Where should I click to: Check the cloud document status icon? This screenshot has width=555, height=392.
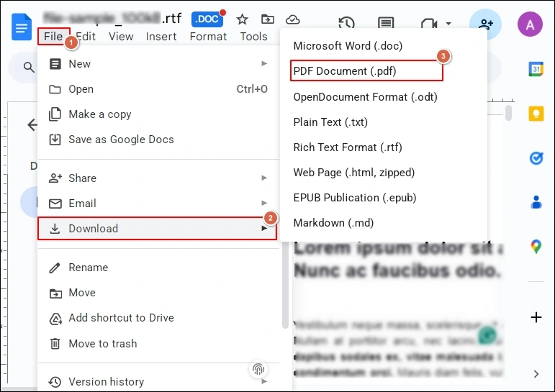(293, 19)
